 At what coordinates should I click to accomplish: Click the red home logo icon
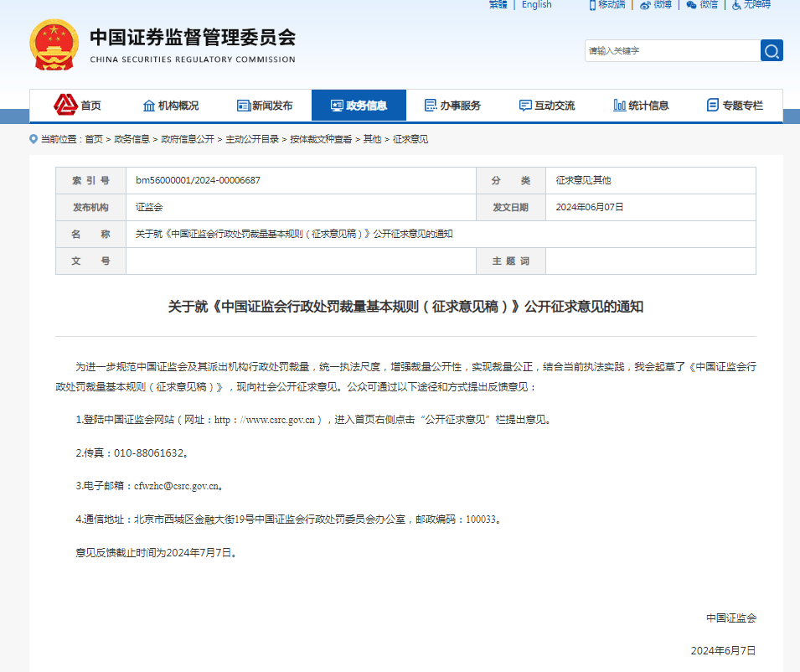click(65, 105)
